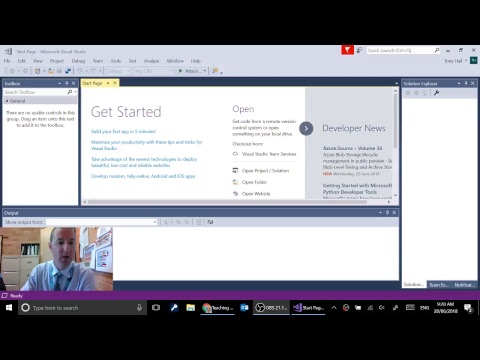Open the Debug menu
This screenshot has height=360, width=480.
pyautogui.click(x=78, y=61)
